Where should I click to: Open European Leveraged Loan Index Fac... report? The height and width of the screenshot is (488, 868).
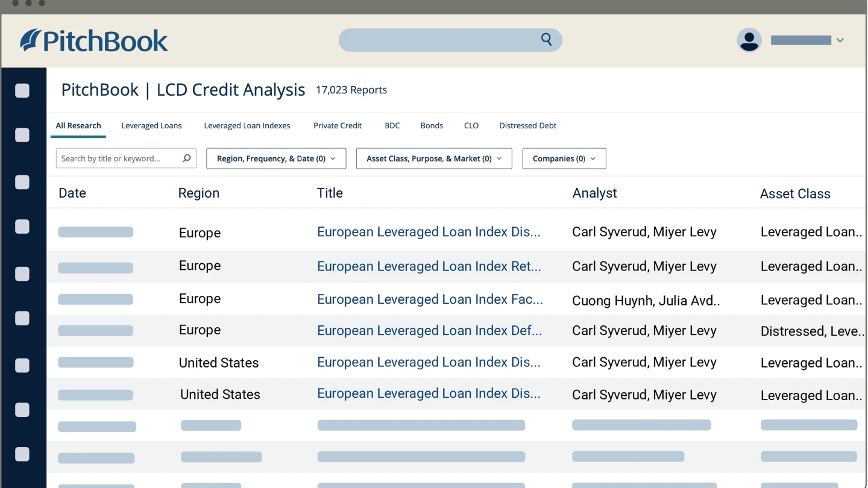(430, 299)
